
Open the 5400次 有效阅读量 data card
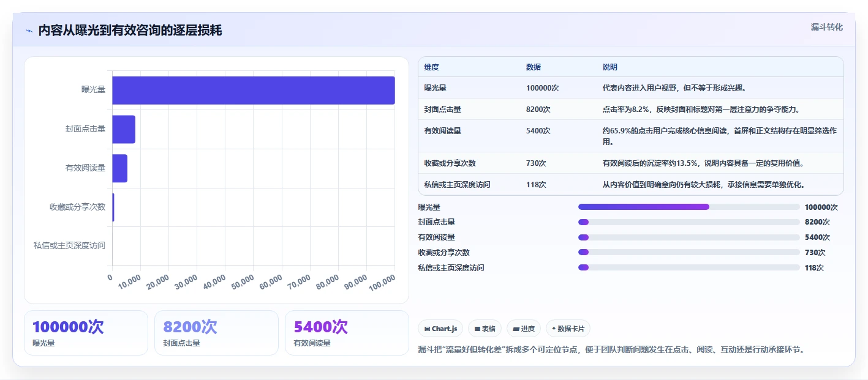347,333
